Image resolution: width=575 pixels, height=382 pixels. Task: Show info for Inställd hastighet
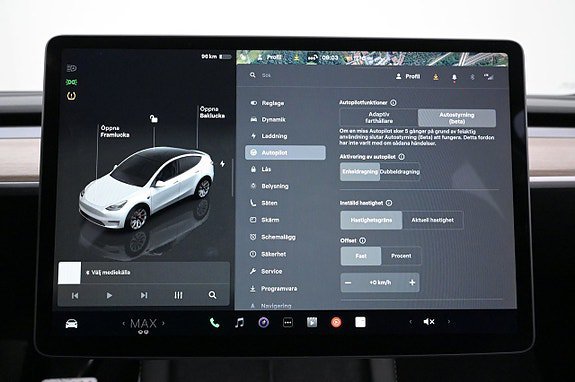click(389, 203)
